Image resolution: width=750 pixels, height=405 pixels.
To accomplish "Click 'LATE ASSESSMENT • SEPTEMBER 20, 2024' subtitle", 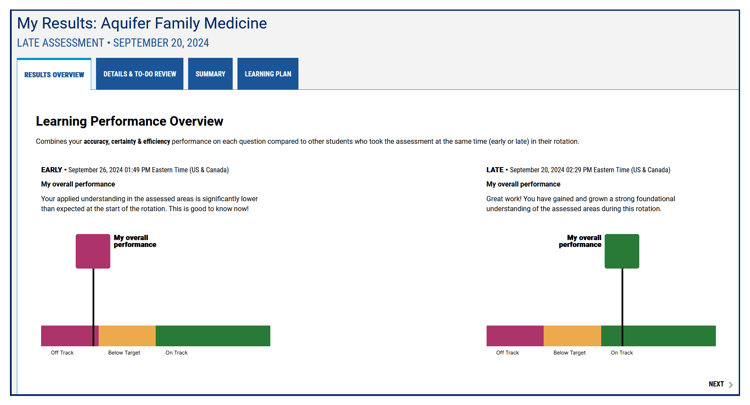I will [113, 43].
